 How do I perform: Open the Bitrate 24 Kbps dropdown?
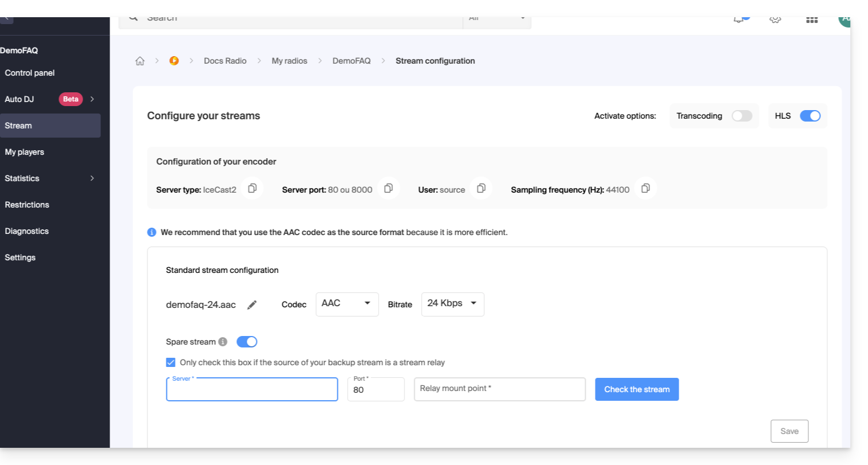[453, 304]
